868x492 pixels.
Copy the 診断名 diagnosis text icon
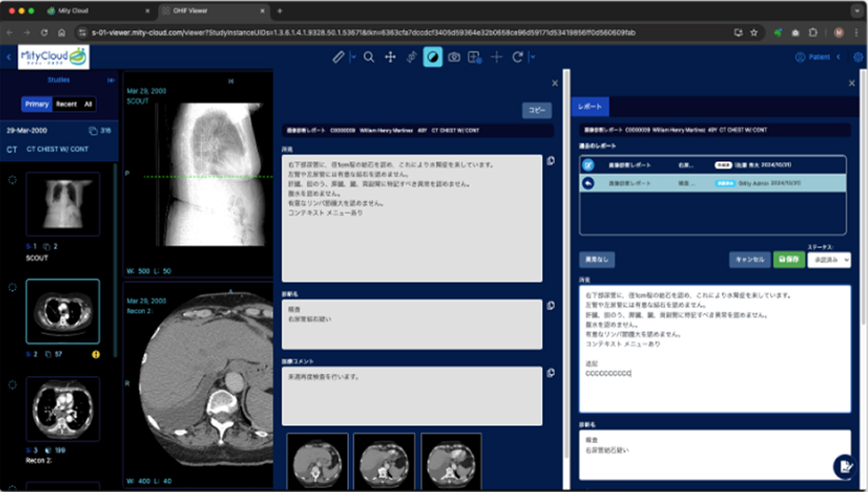tap(551, 305)
